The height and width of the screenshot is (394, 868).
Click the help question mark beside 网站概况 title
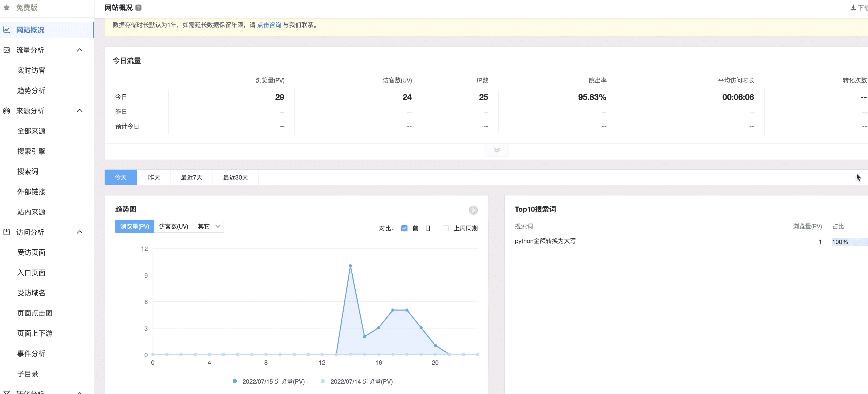(138, 7)
